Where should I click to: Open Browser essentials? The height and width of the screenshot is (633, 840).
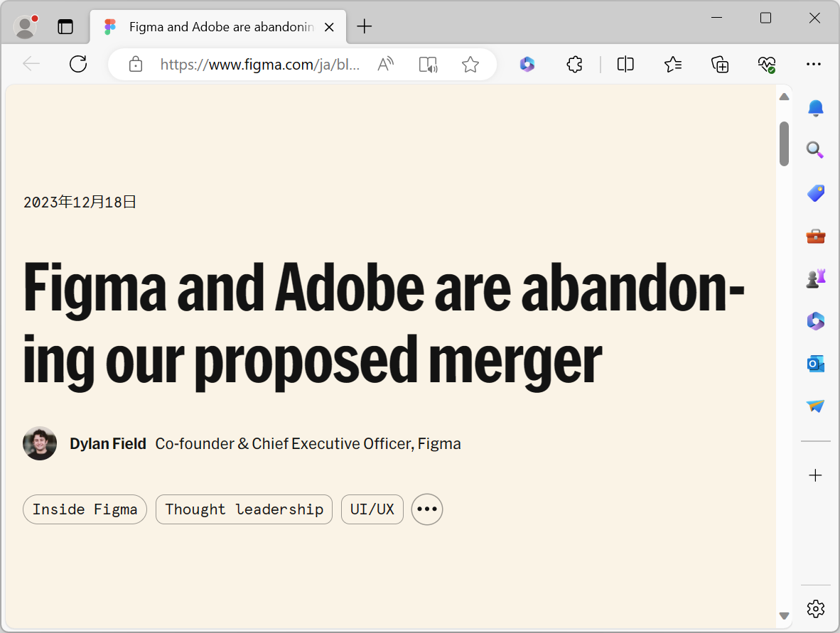(767, 64)
